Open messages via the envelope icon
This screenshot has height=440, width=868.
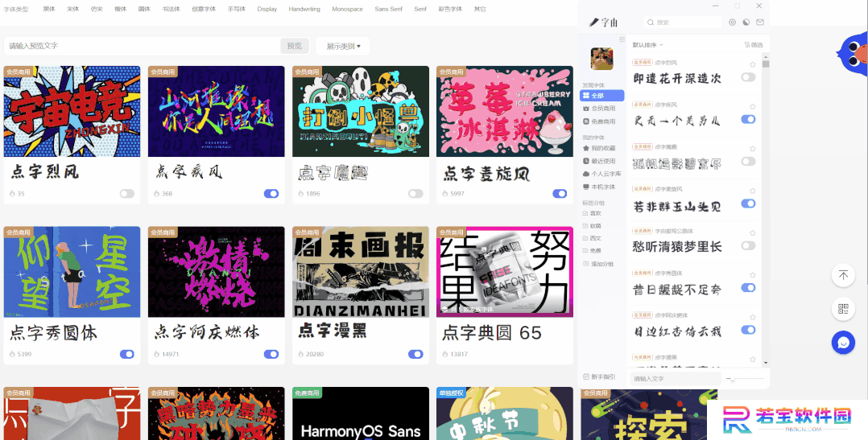(x=760, y=22)
